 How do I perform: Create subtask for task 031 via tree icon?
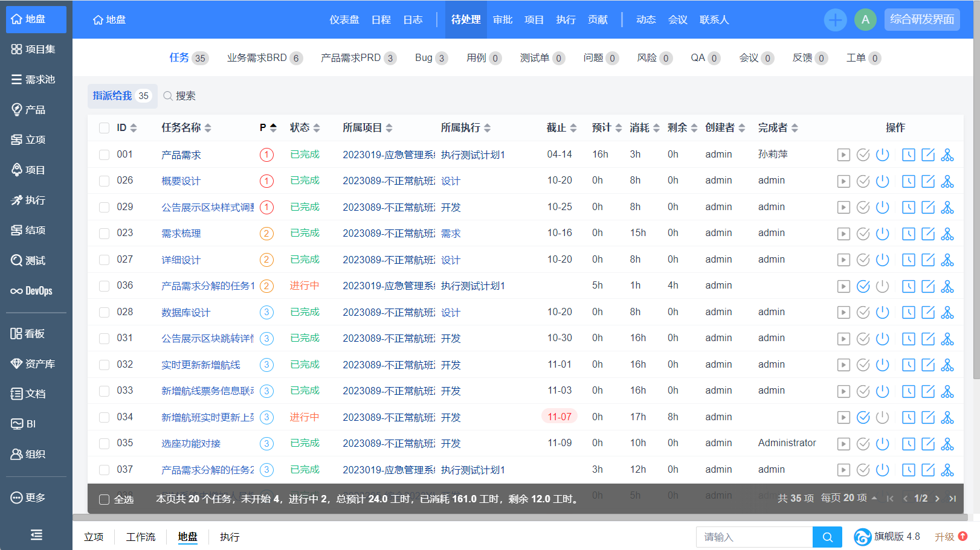point(947,339)
